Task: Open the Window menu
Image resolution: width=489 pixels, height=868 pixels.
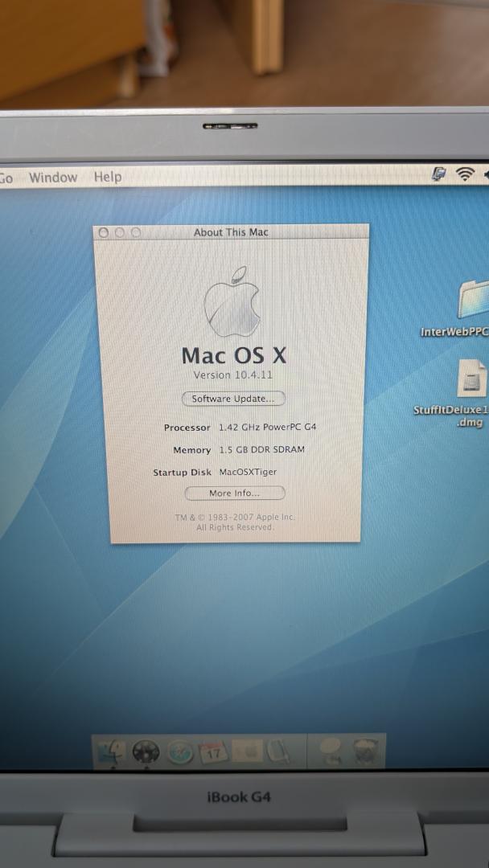Action: (x=53, y=178)
